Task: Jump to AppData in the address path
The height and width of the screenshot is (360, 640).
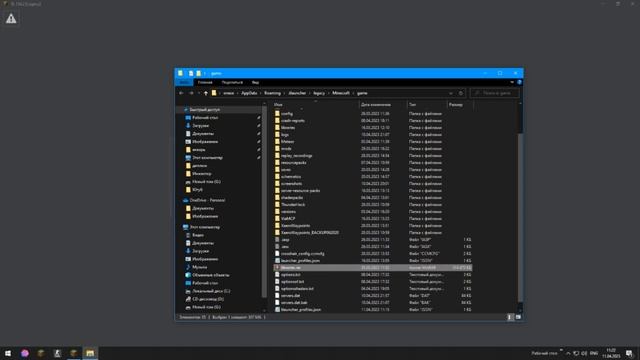Action: click(249, 93)
